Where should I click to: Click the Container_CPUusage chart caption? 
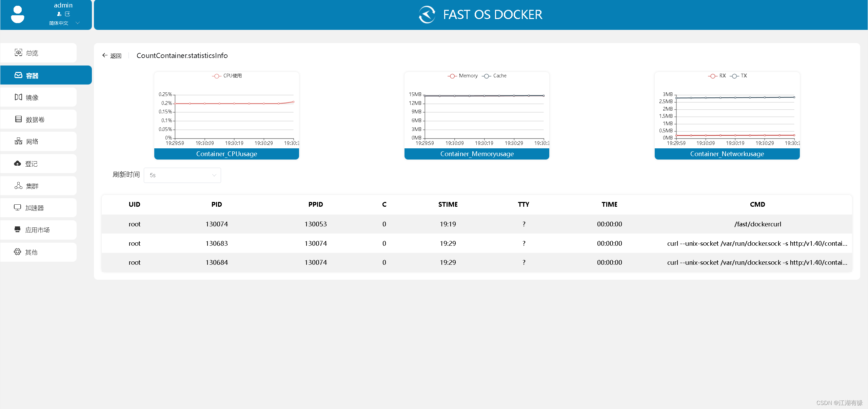tap(226, 154)
